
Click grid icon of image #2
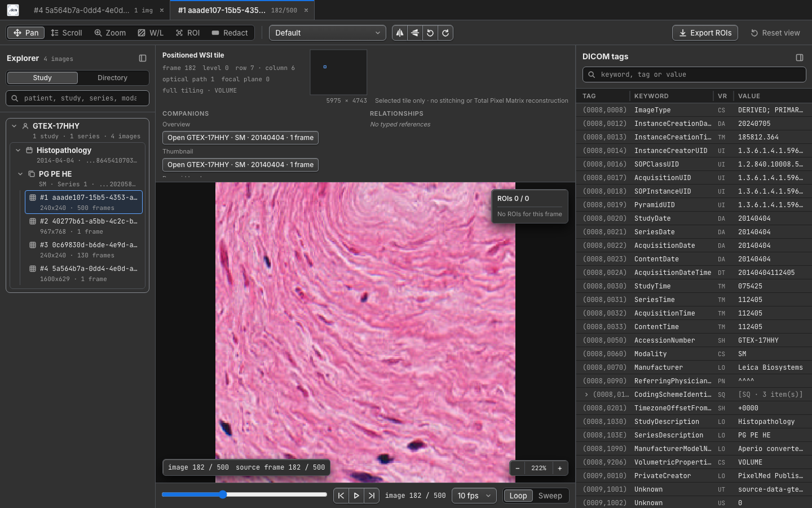pyautogui.click(x=33, y=221)
